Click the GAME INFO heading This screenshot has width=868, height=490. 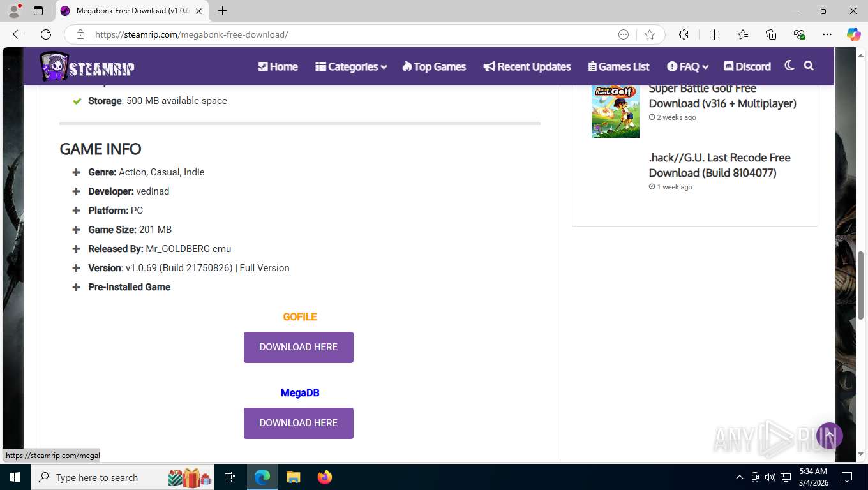pyautogui.click(x=100, y=149)
